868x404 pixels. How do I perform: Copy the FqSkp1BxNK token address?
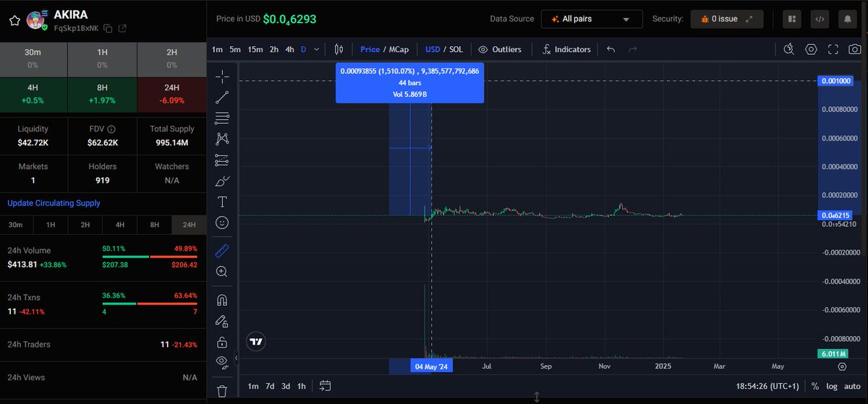[x=108, y=28]
